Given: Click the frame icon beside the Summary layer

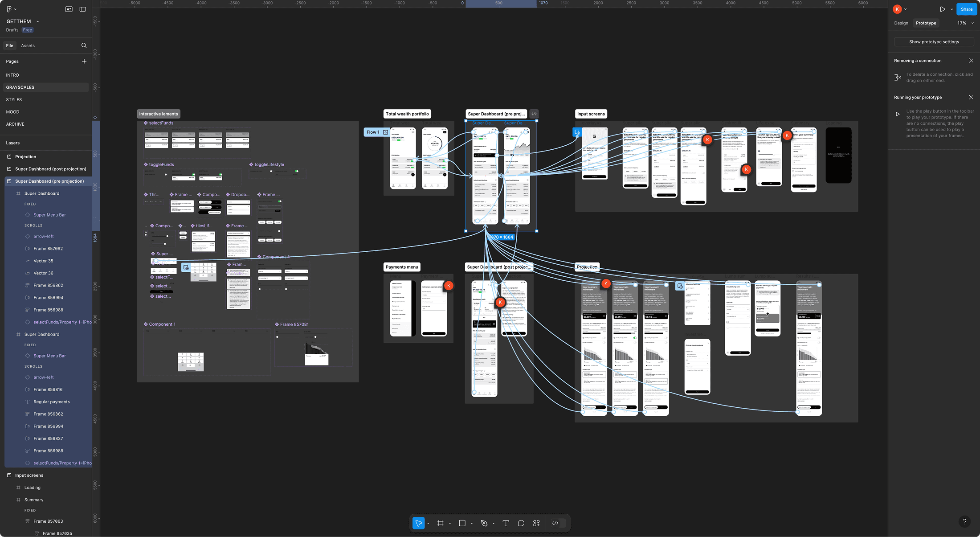Looking at the screenshot, I should coord(18,500).
